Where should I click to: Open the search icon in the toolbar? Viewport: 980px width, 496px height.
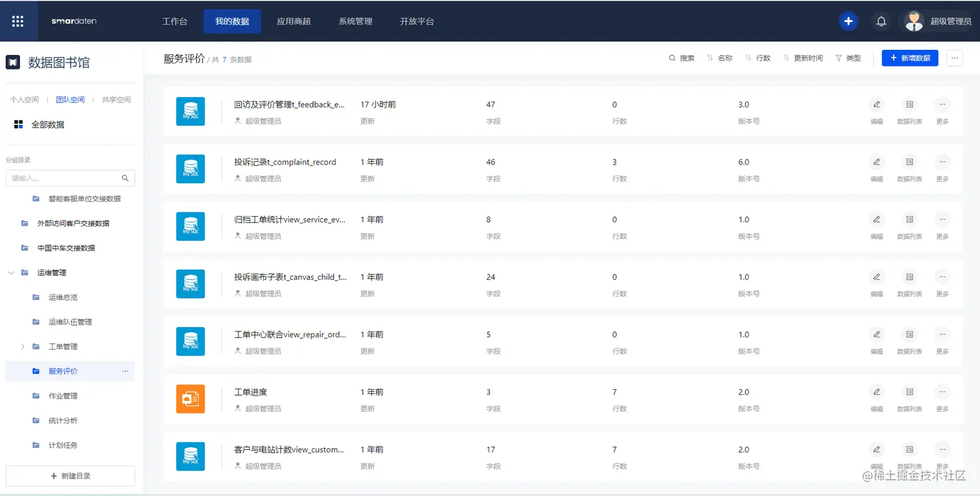click(673, 58)
